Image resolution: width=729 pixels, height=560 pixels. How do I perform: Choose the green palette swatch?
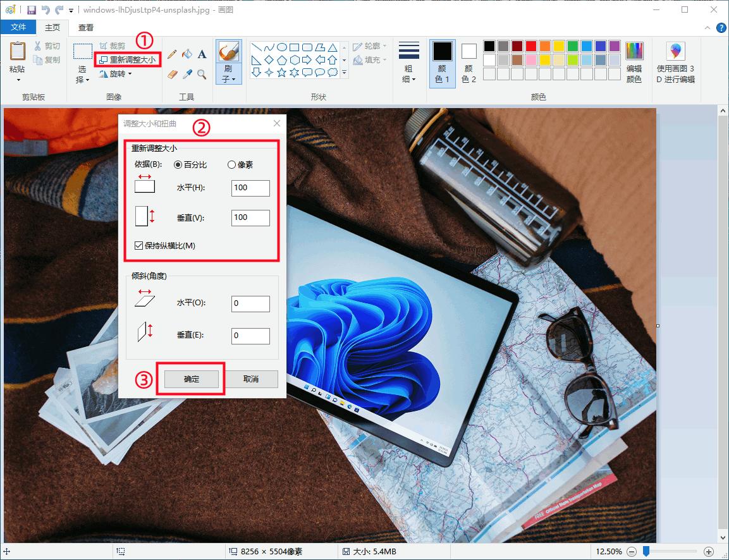pyautogui.click(x=573, y=46)
